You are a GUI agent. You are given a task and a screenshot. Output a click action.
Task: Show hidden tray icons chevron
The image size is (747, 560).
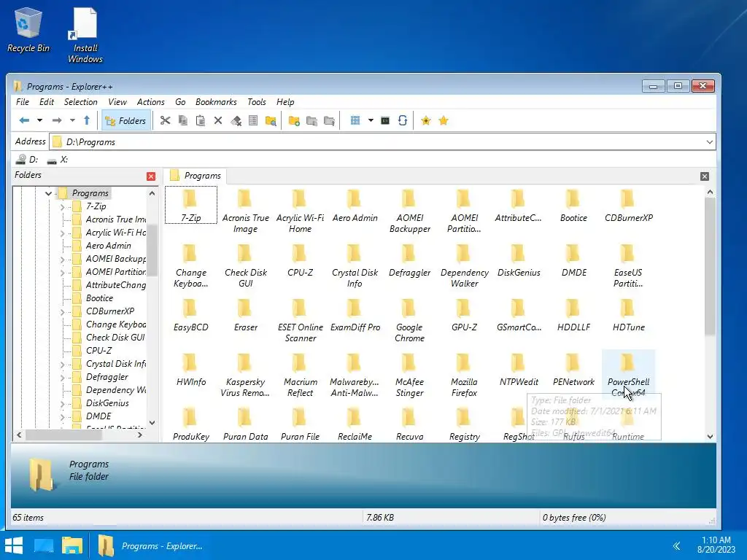coord(676,545)
